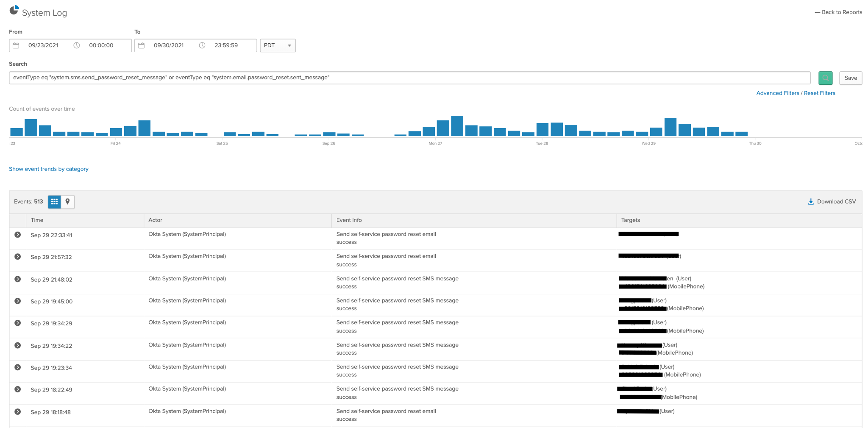This screenshot has height=428, width=868.
Task: Select the Okta logo in the header
Action: [x=13, y=10]
